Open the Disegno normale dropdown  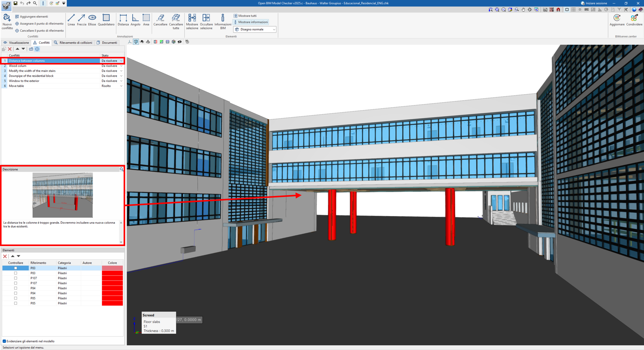pyautogui.click(x=254, y=29)
